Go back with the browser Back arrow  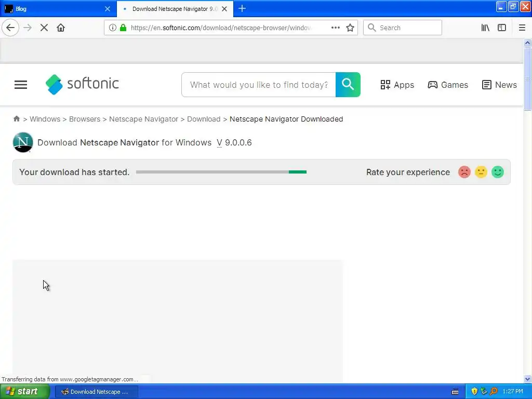point(10,28)
